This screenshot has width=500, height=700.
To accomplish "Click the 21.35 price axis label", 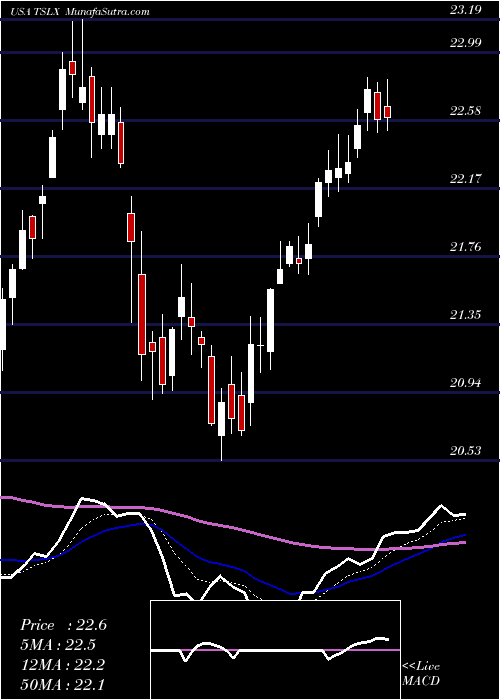I will [466, 315].
